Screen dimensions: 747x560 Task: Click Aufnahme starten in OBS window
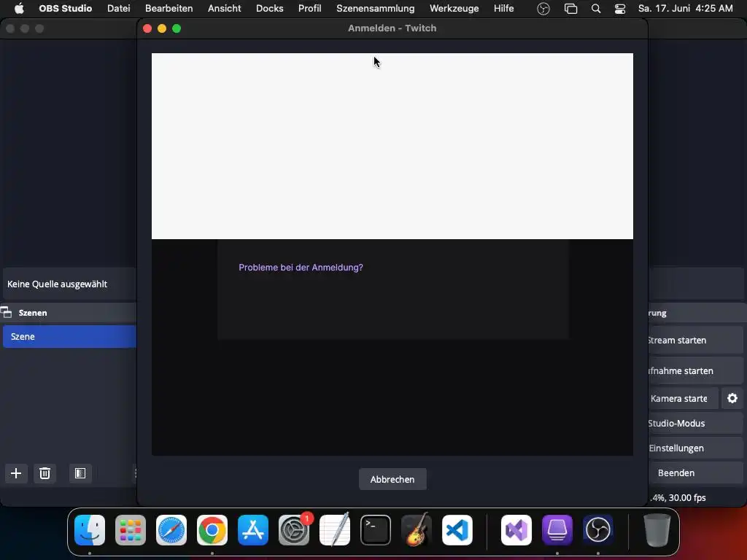point(695,370)
